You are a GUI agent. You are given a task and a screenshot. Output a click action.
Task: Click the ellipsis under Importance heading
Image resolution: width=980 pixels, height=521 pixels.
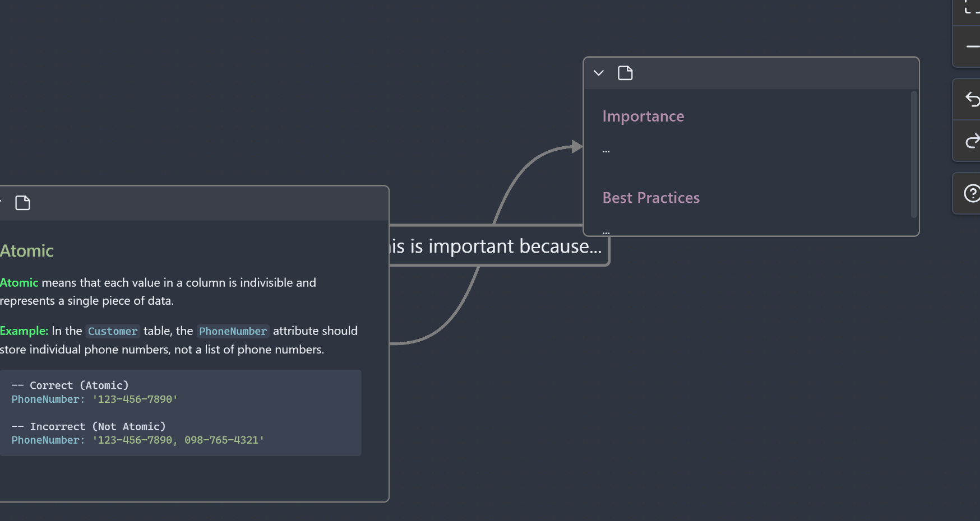(x=606, y=151)
